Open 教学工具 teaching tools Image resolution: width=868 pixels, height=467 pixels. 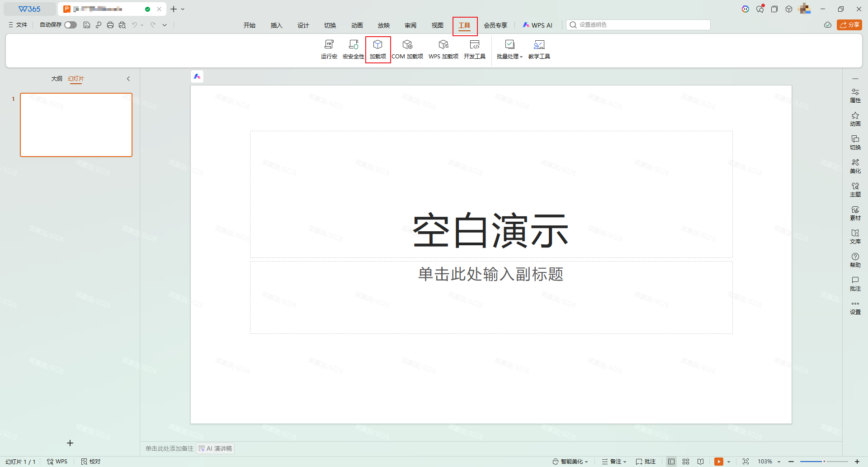(539, 49)
